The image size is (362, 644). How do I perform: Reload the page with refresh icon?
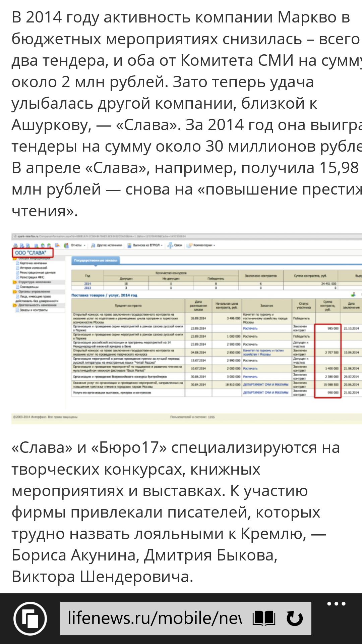tap(295, 618)
